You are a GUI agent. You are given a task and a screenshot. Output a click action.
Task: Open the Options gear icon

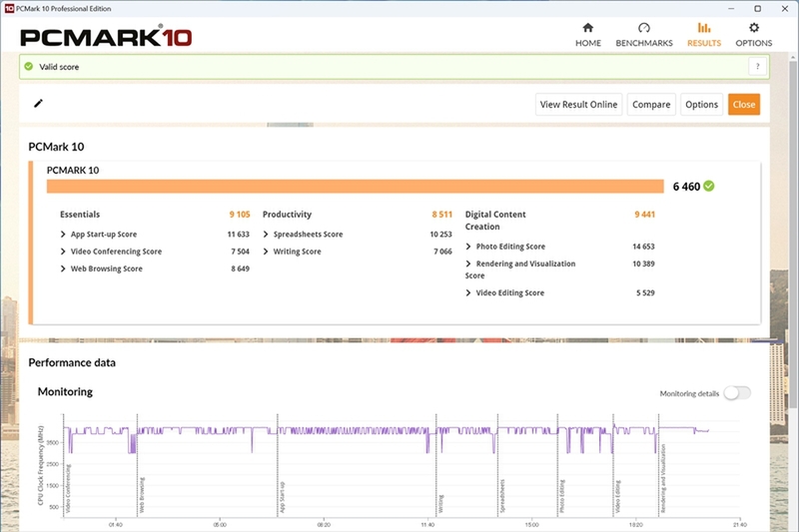(x=754, y=28)
